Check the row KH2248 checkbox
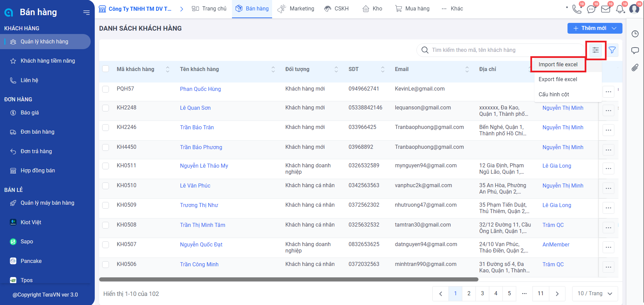 coord(106,108)
